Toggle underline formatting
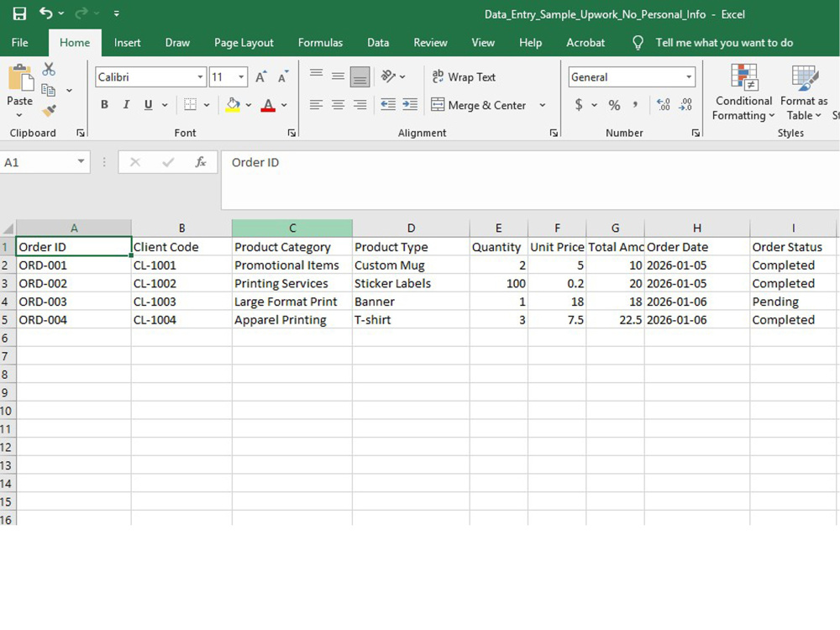 click(149, 104)
